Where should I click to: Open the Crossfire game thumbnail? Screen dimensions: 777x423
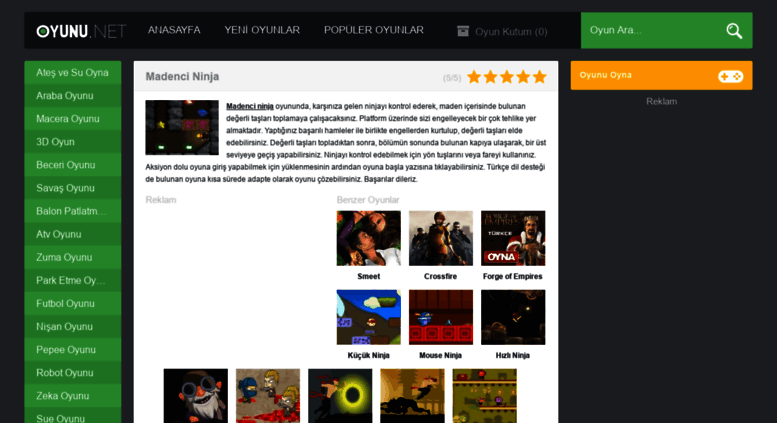pyautogui.click(x=441, y=238)
